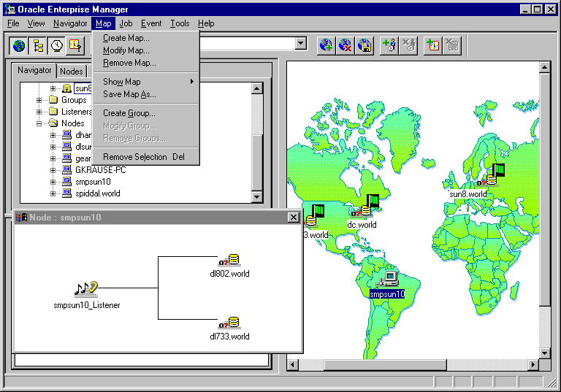Select the Groups folder icon

click(53, 100)
